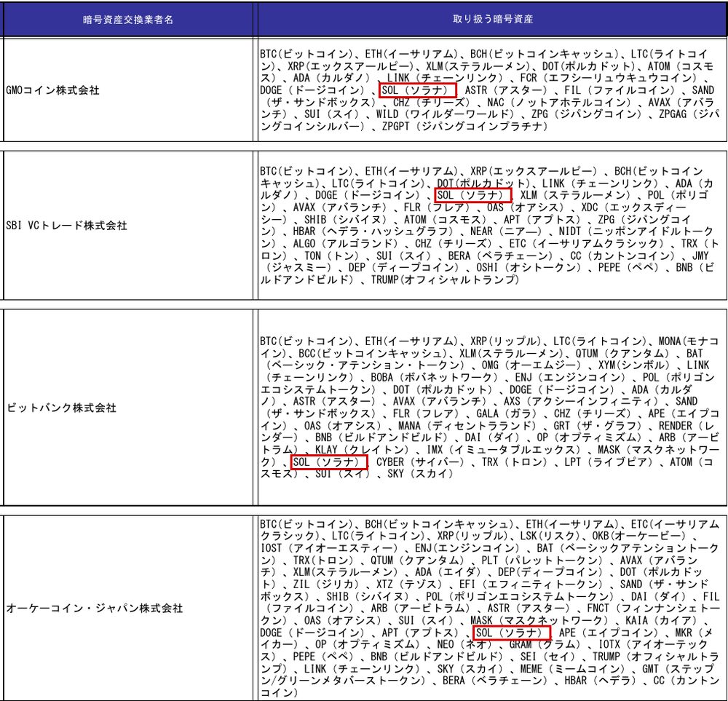728x701 pixels.
Task: Click SOL(ソラナ) text in the SBI VCトレード row
Action: tap(470, 195)
